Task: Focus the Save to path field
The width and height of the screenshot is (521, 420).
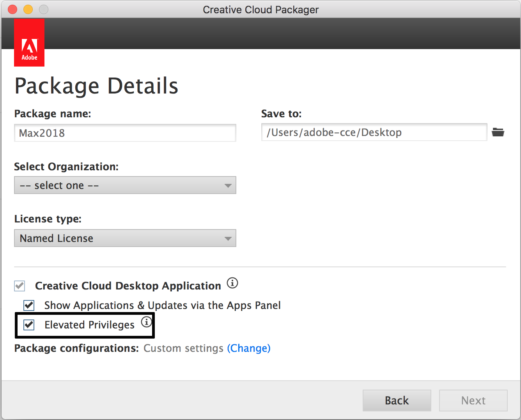Action: click(x=374, y=132)
